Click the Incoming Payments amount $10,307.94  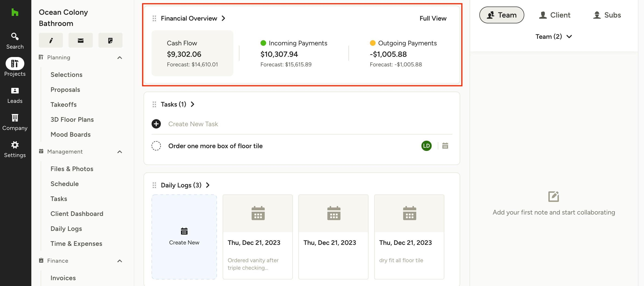coord(279,54)
